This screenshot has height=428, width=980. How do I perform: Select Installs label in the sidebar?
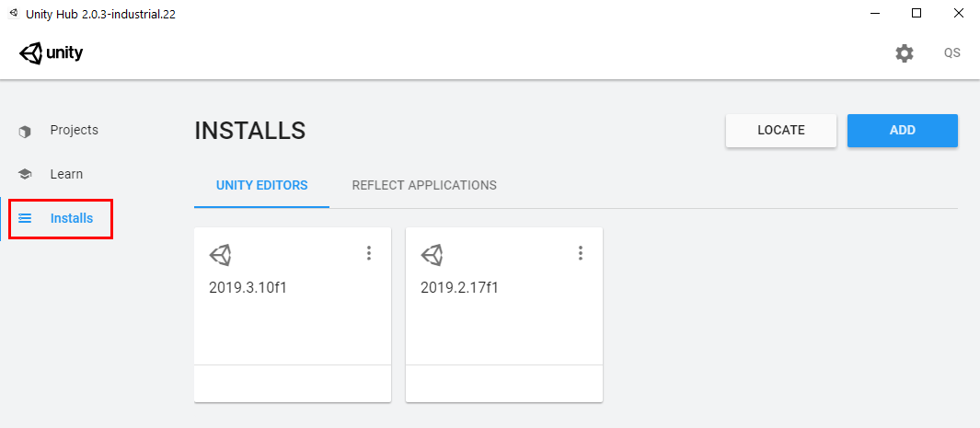(x=72, y=219)
